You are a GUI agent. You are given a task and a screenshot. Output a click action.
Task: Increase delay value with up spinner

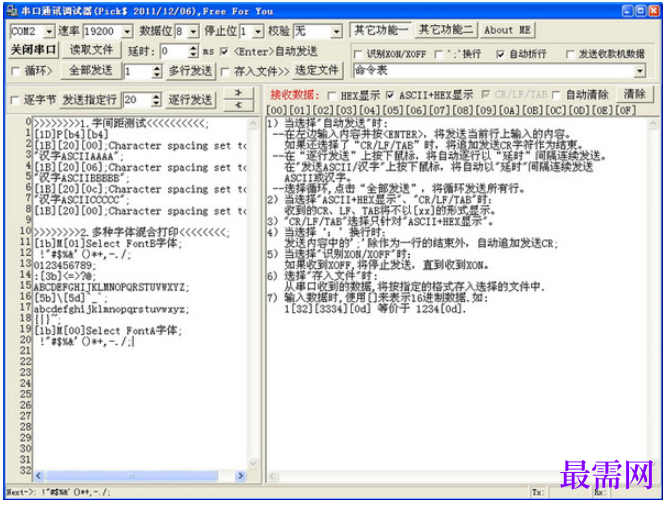[x=194, y=48]
